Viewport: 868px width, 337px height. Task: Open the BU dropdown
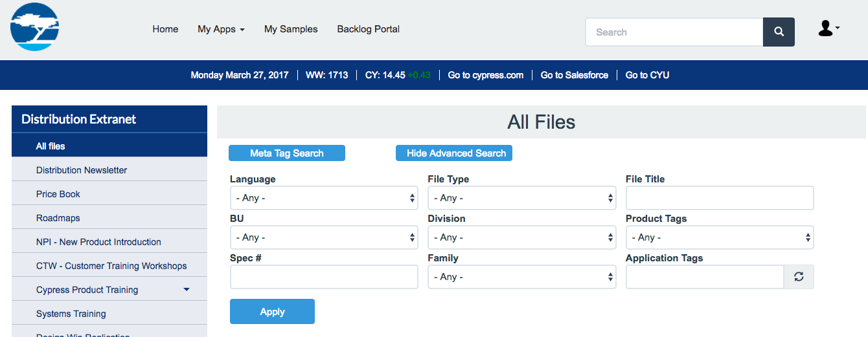pyautogui.click(x=324, y=237)
